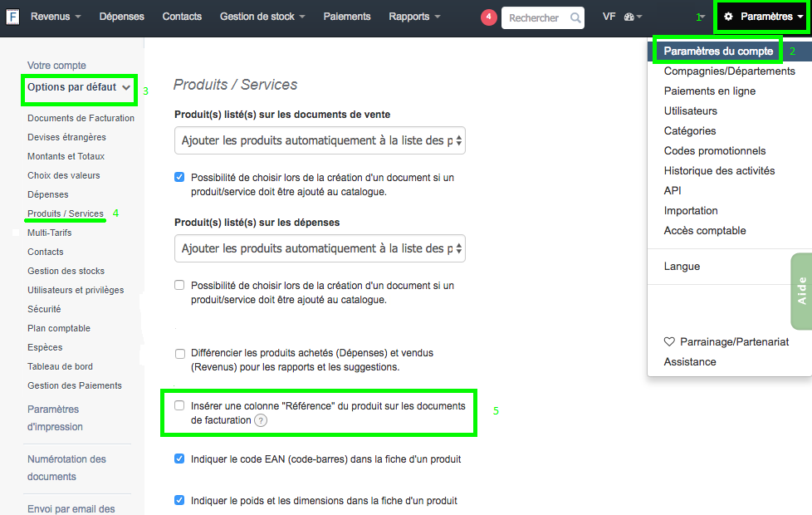
Task: Click the F logo icon
Action: pos(12,17)
